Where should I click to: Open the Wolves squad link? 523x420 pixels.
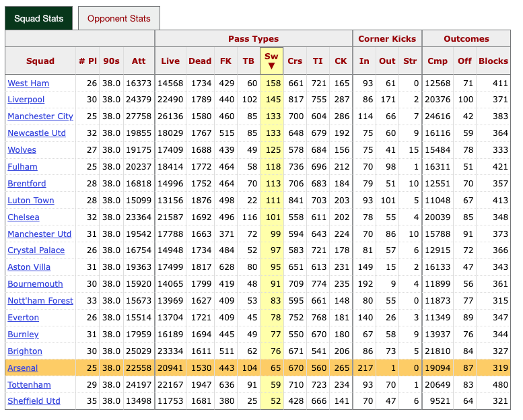pos(22,150)
